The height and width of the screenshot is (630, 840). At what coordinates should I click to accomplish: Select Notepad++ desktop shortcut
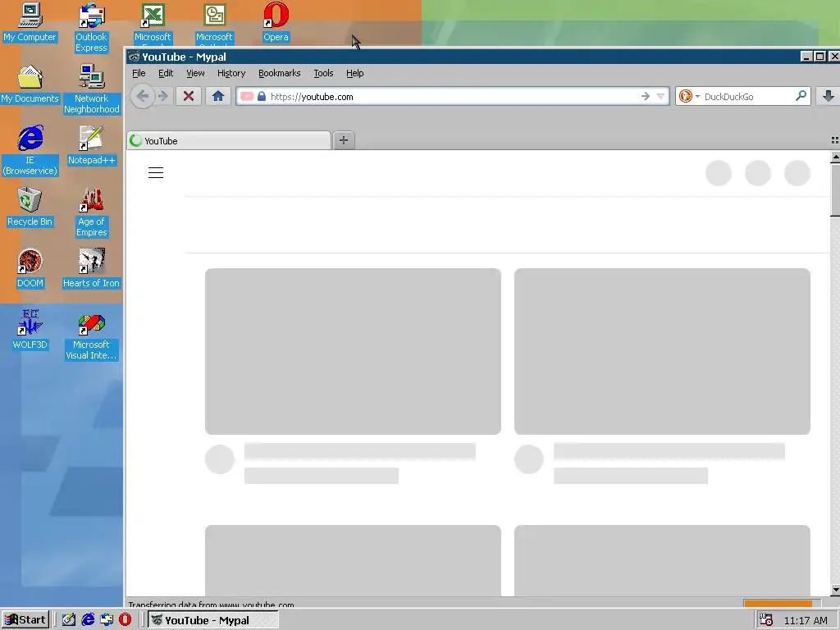92,145
